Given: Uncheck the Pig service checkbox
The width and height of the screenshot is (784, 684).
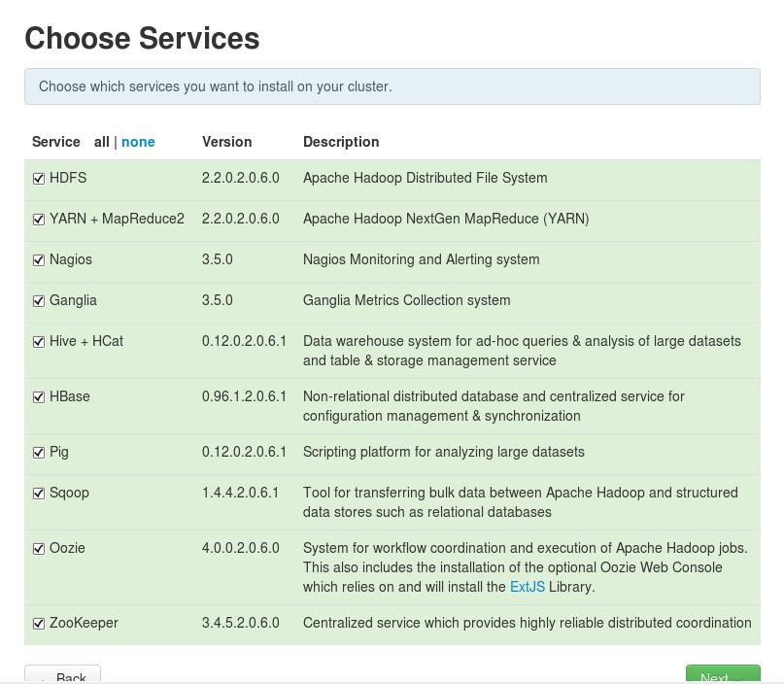Looking at the screenshot, I should point(39,452).
